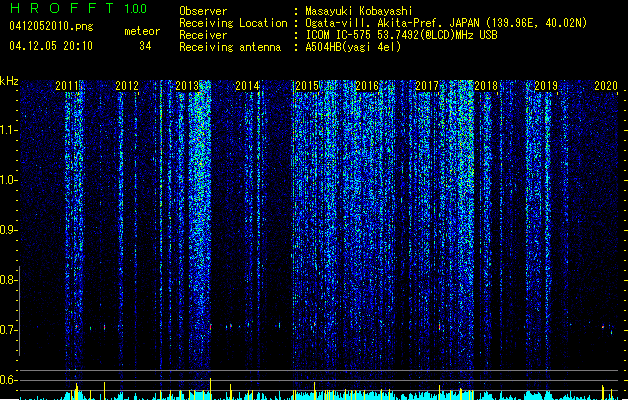
Task: Click the meteor count 34
Action: pyautogui.click(x=145, y=46)
